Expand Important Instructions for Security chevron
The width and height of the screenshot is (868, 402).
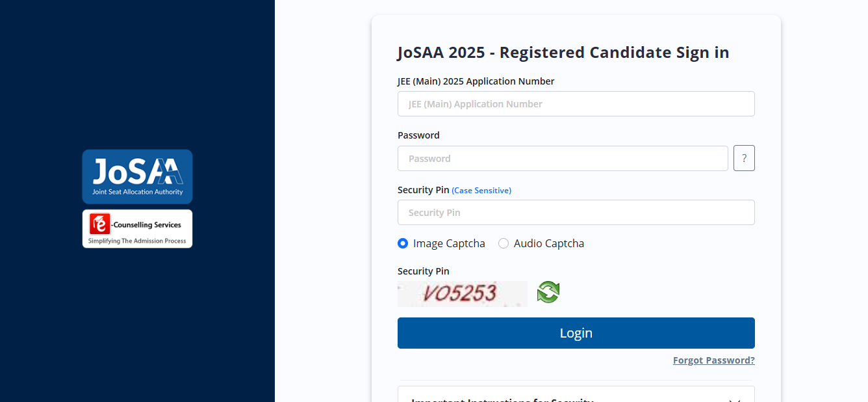click(x=734, y=399)
